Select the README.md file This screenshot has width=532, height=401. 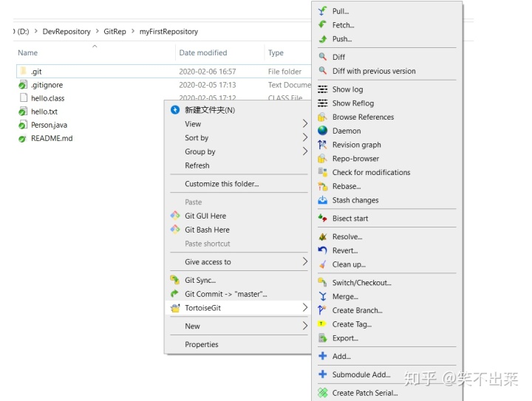(52, 138)
